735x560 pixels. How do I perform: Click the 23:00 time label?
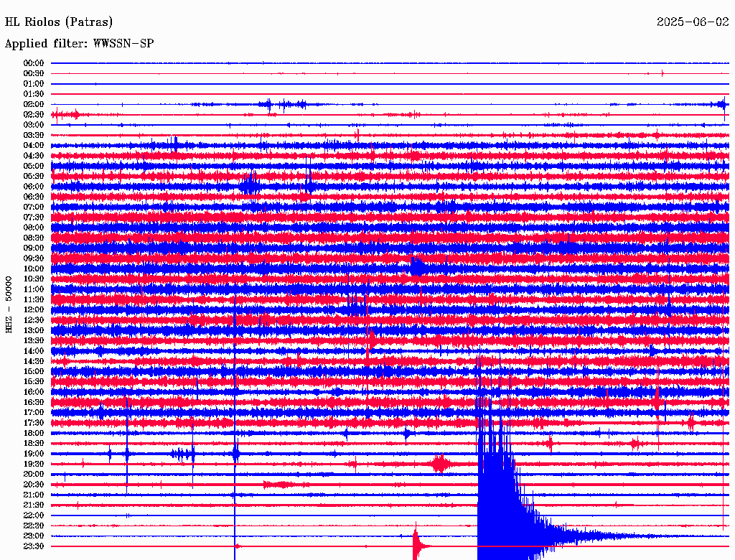pos(34,536)
